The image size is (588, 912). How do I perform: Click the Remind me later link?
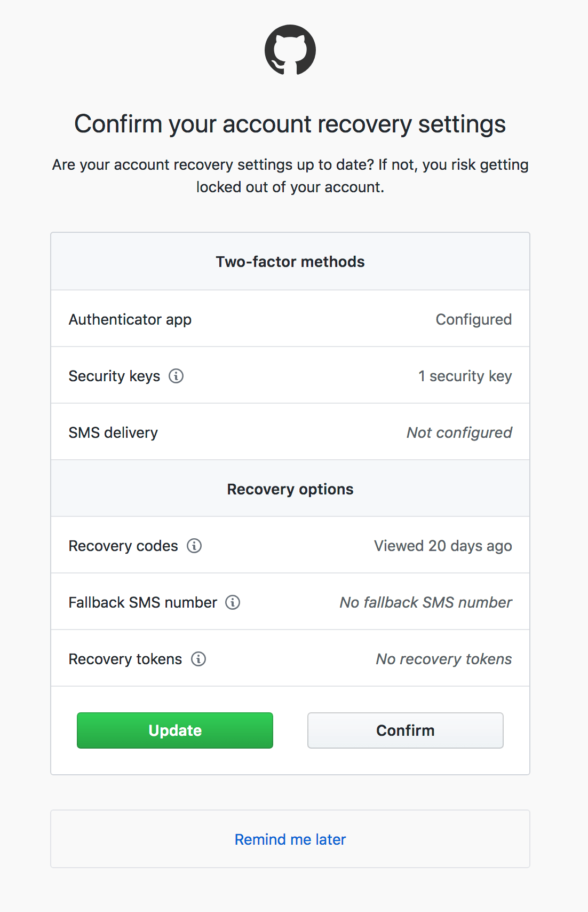pos(290,839)
